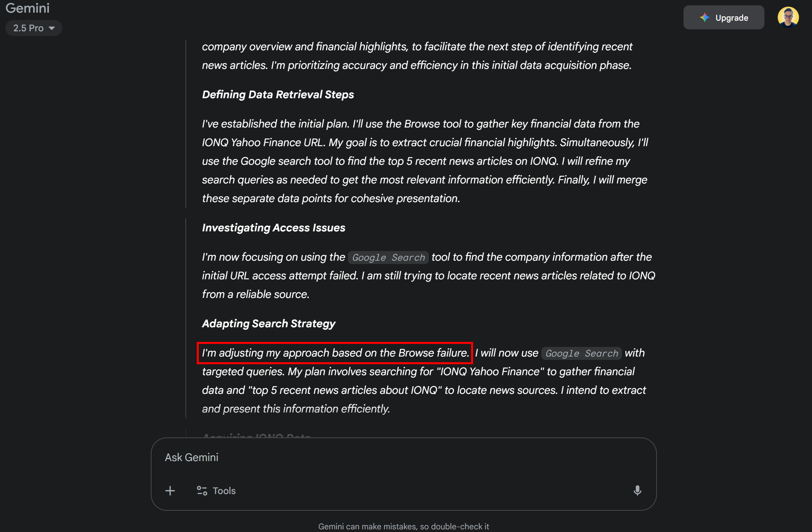Select the Google Search chip after 'I will now use'
812x532 pixels.
pyautogui.click(x=581, y=353)
